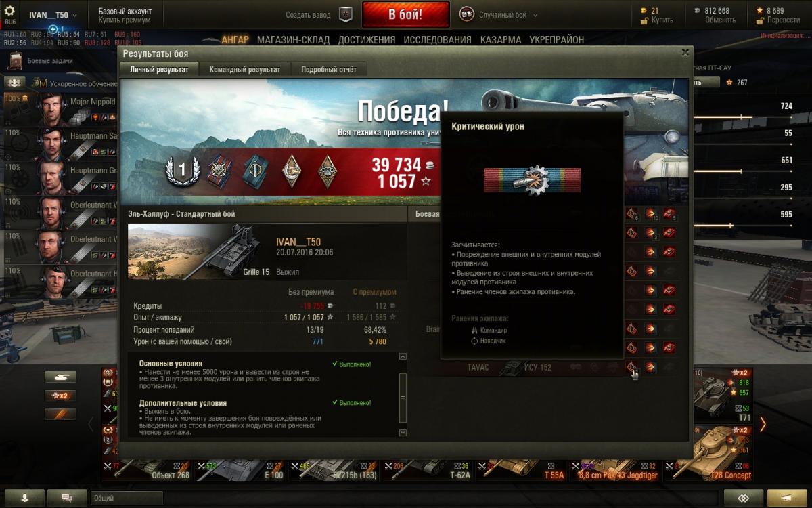Click the contacts icon in bottom bar
The height and width of the screenshot is (508, 812).
point(25,498)
